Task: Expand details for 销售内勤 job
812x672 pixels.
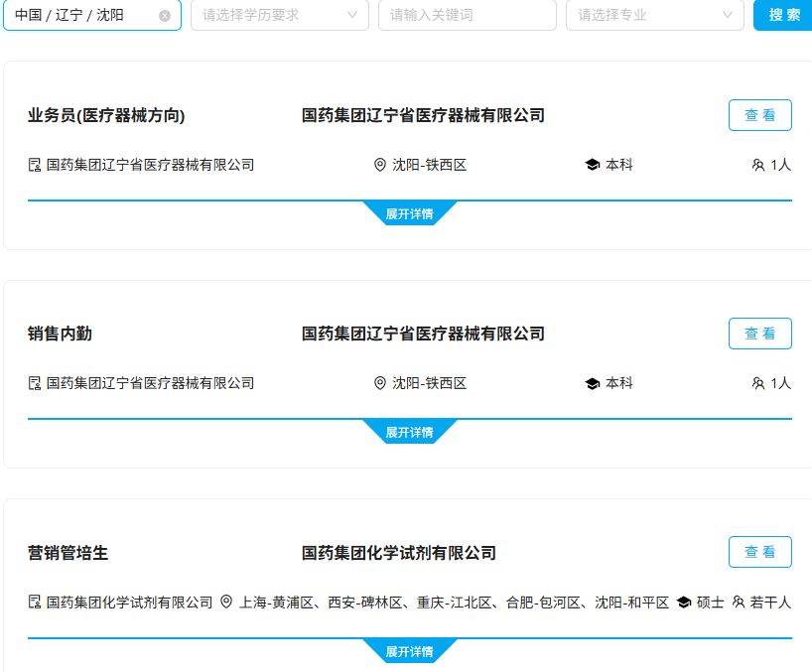Action: 410,432
